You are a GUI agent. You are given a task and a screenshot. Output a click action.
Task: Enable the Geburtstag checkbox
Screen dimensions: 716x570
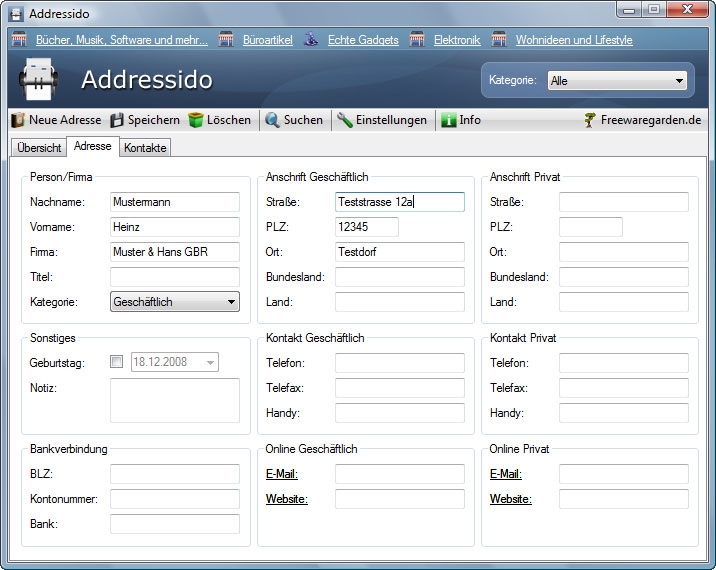pyautogui.click(x=117, y=362)
